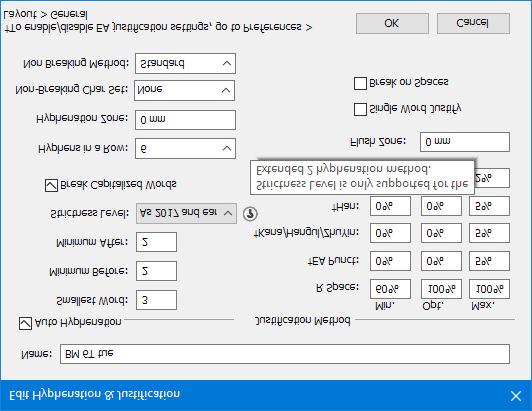532x411 pixels.
Task: Click the Space Min. percentage field
Action: [x=390, y=289]
